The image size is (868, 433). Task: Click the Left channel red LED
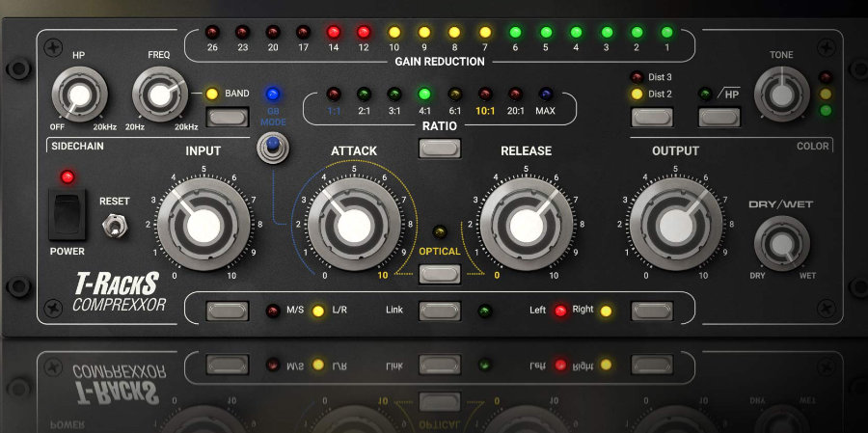560,311
